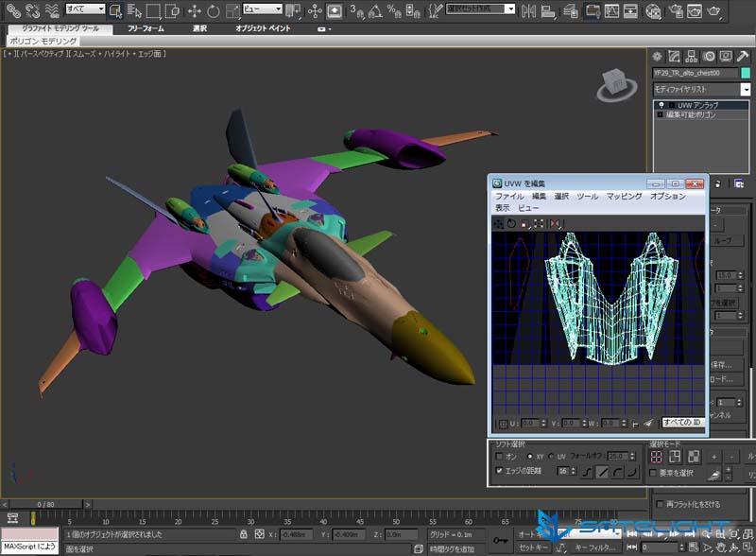Activate the Select and Move tool
756x556 pixels.
pos(195,10)
